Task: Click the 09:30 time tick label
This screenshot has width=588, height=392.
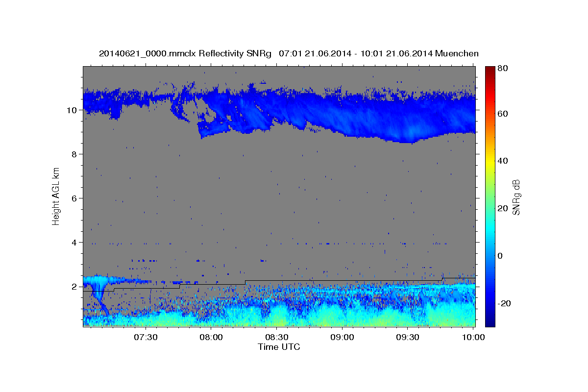Action: point(408,338)
